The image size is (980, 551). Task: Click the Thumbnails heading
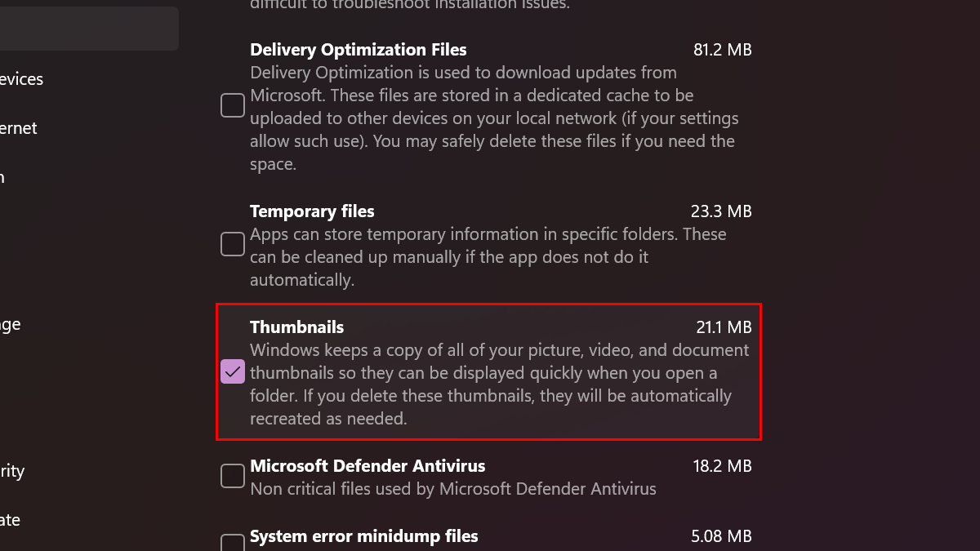tap(296, 327)
